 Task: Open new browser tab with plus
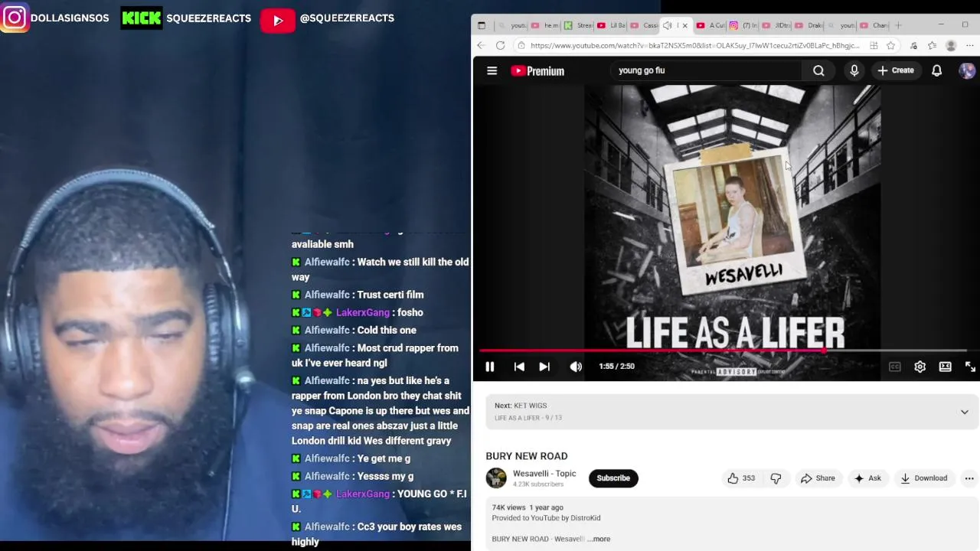point(898,25)
